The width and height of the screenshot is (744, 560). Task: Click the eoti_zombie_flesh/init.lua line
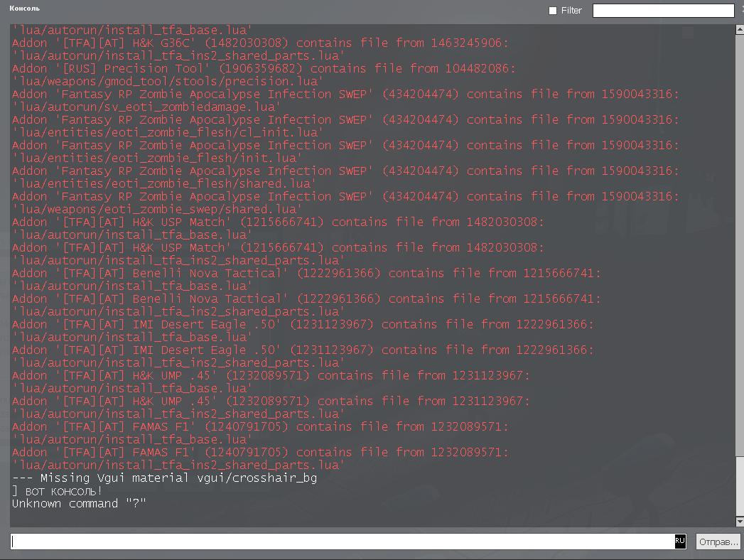[157, 158]
